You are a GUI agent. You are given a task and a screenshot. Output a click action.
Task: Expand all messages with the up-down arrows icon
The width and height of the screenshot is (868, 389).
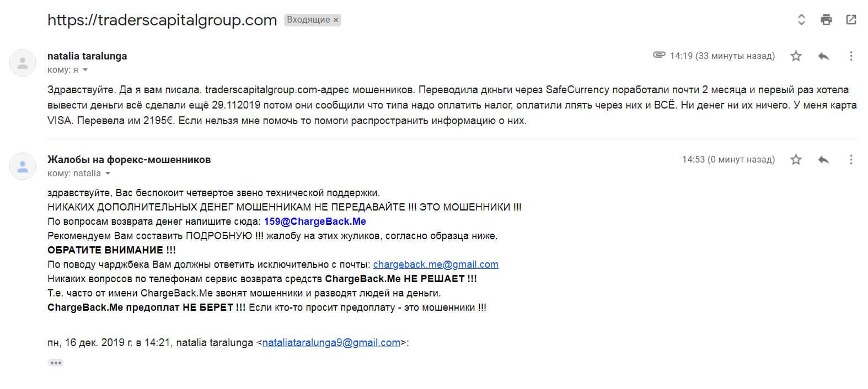801,20
